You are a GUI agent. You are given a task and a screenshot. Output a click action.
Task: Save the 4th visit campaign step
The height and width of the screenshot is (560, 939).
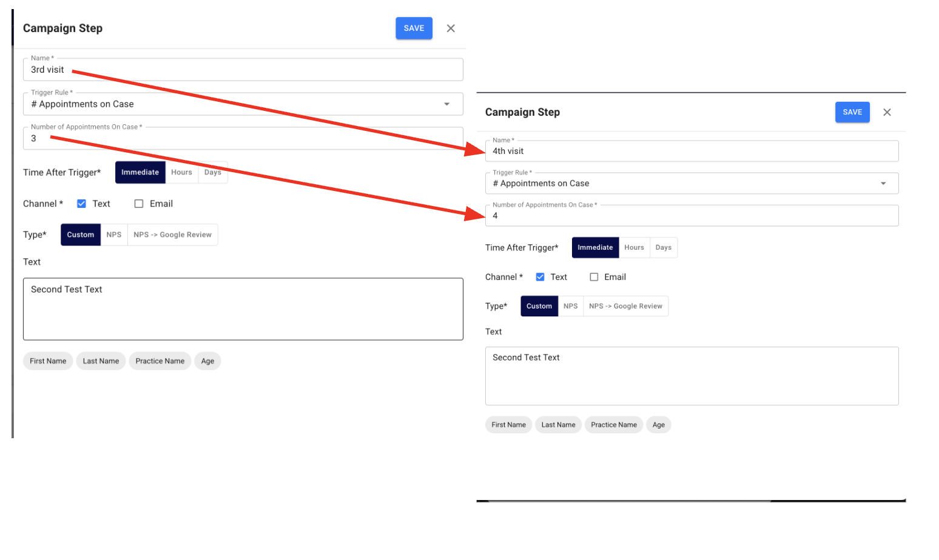click(x=852, y=112)
